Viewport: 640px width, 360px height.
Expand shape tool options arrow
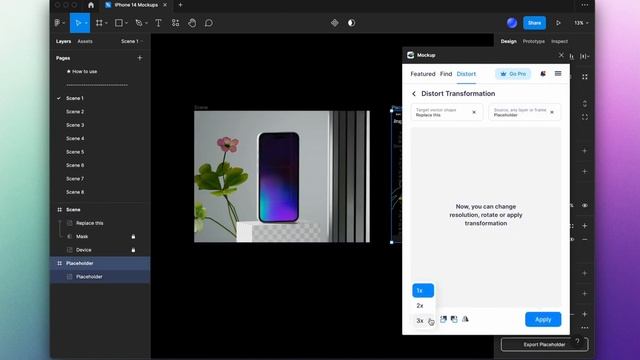(127, 23)
